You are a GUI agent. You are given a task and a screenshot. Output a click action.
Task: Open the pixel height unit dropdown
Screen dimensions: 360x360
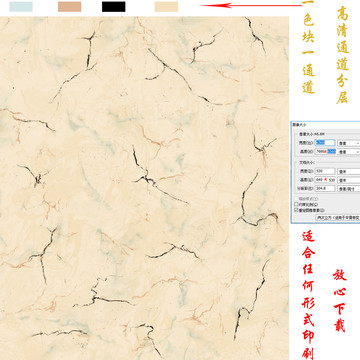coord(349,151)
